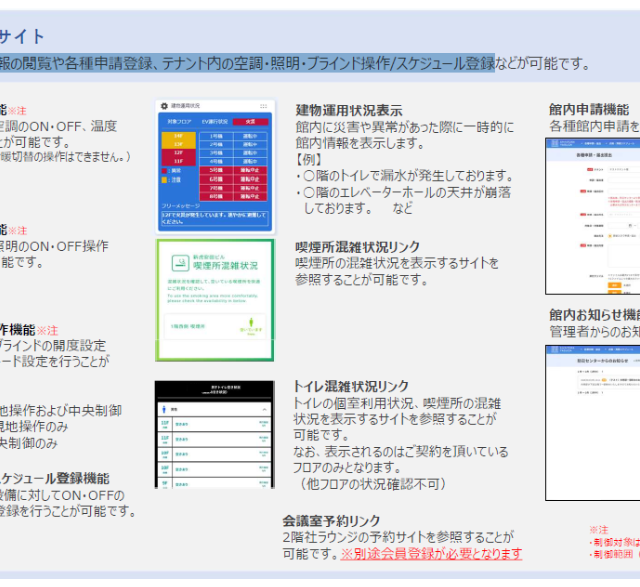Click the 14F floor cell in status panel

pos(178,134)
